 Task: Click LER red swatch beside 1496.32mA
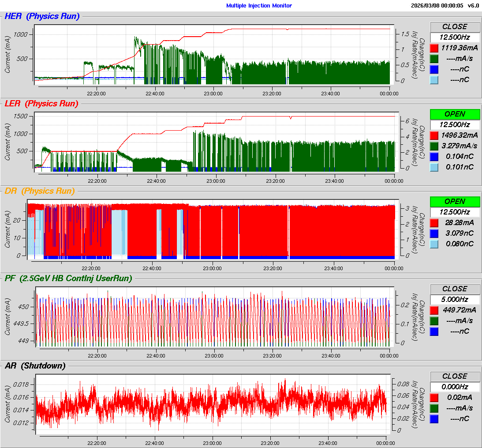434,136
